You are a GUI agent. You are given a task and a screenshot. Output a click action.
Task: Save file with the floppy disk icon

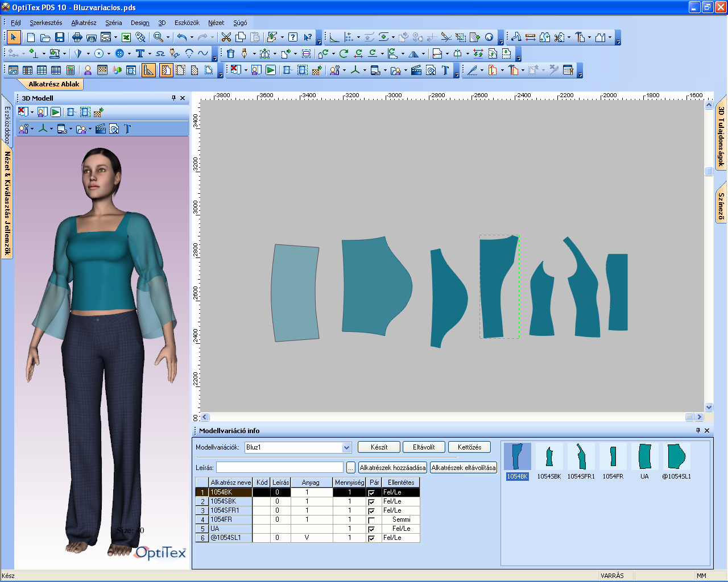(x=59, y=38)
